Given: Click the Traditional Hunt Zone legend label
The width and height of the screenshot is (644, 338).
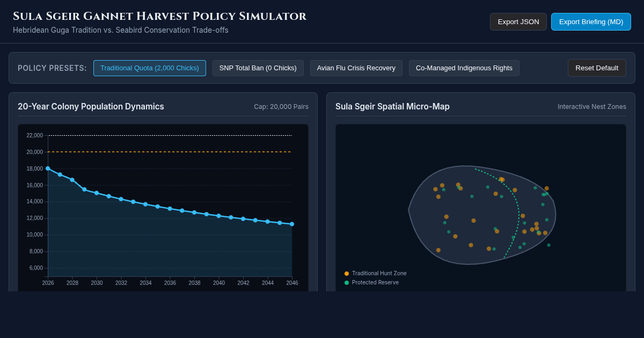Looking at the screenshot, I should (379, 274).
